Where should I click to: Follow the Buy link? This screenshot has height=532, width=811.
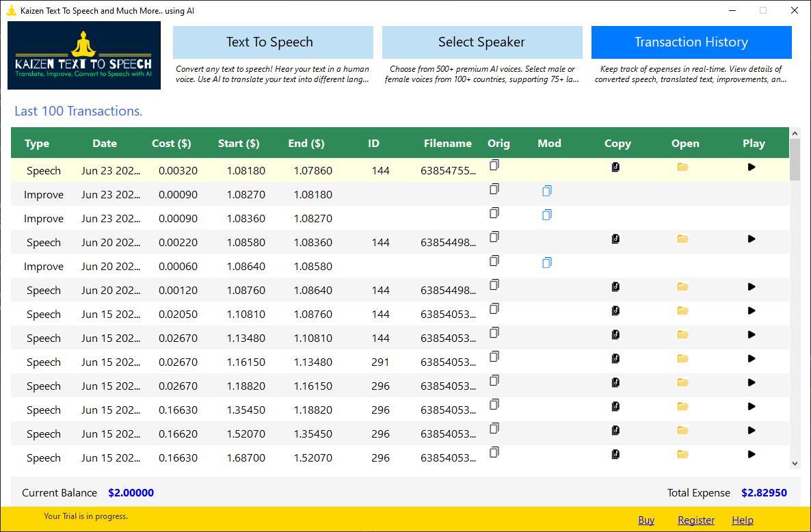point(646,520)
